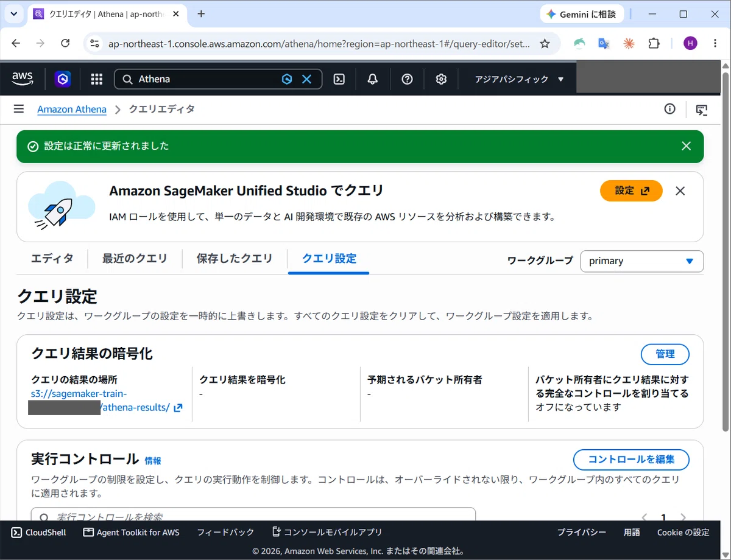The height and width of the screenshot is (560, 731).
Task: Click the orange 設定 button
Action: [x=631, y=191]
